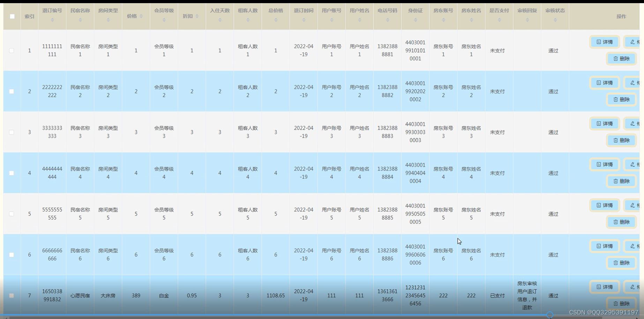Click the 退订编号 6666666666 cell

52,255
